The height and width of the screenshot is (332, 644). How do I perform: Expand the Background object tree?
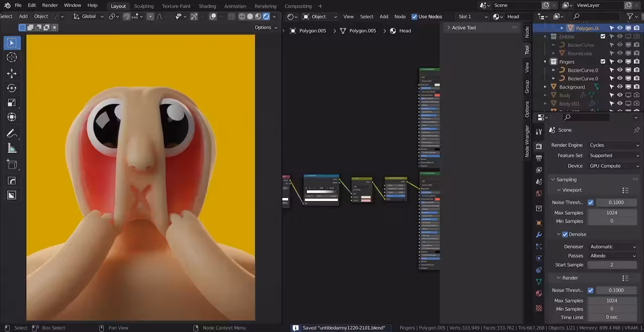[545, 87]
